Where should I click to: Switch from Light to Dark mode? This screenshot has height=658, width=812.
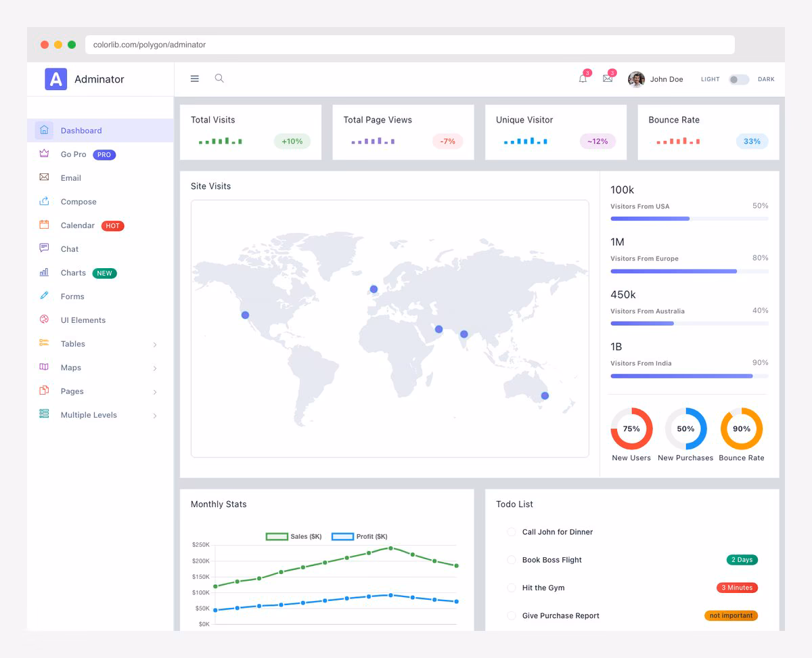tap(738, 79)
